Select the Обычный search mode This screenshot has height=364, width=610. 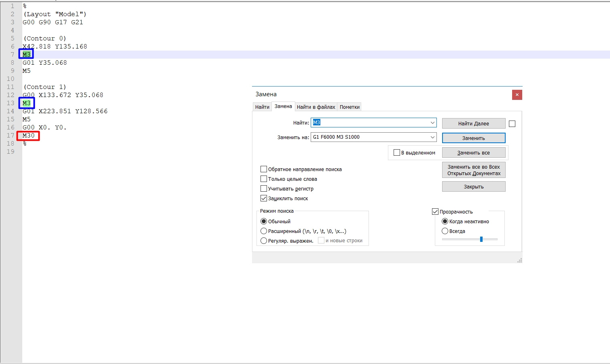[264, 221]
